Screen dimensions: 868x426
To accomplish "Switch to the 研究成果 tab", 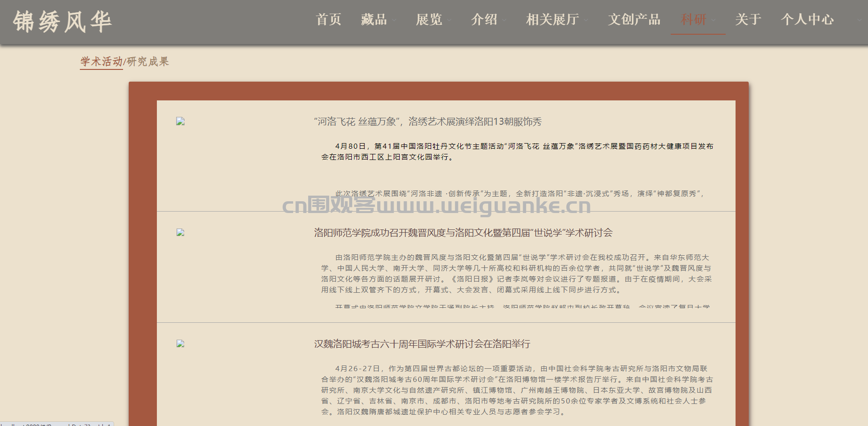I will coord(147,61).
